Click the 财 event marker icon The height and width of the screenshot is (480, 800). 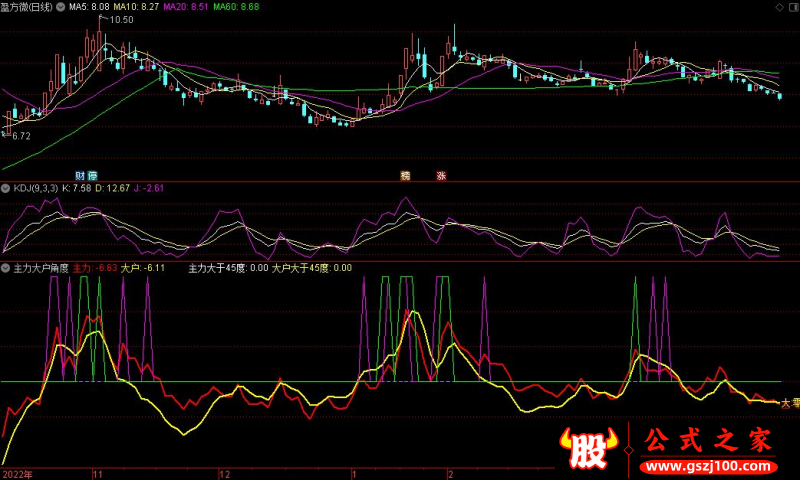79,175
